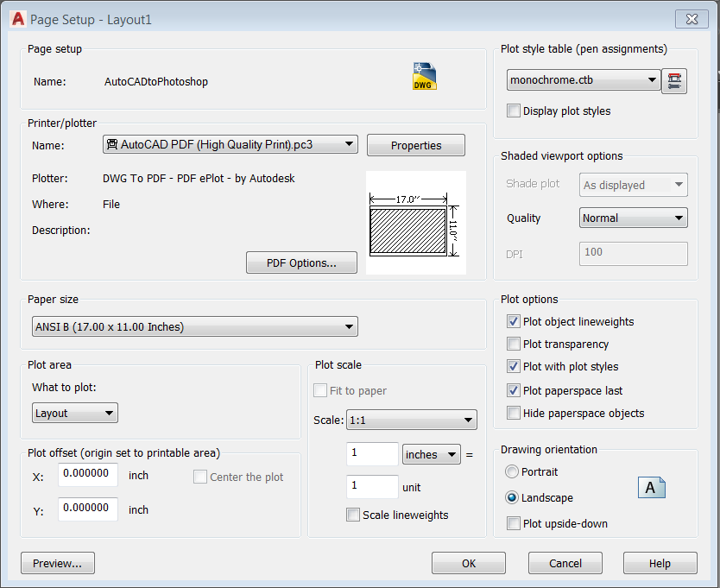
Task: Click the AutoCAD logo in title bar
Action: 18,19
